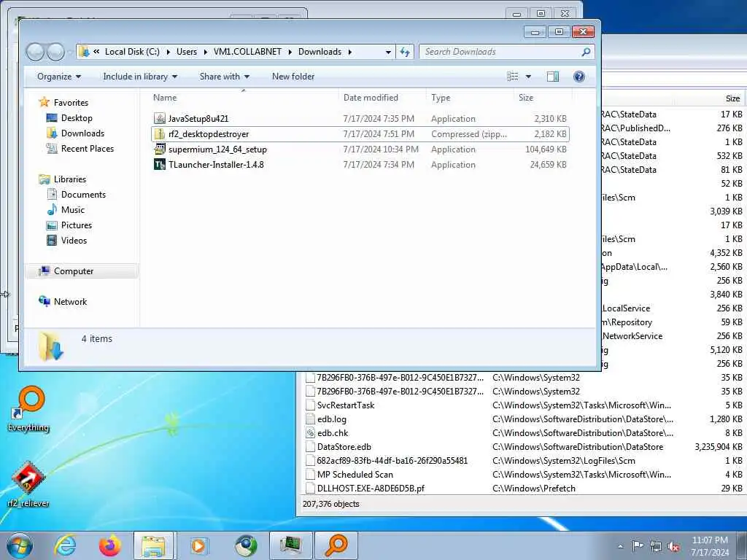Open the Share with dropdown
The image size is (747, 560).
[x=225, y=77]
